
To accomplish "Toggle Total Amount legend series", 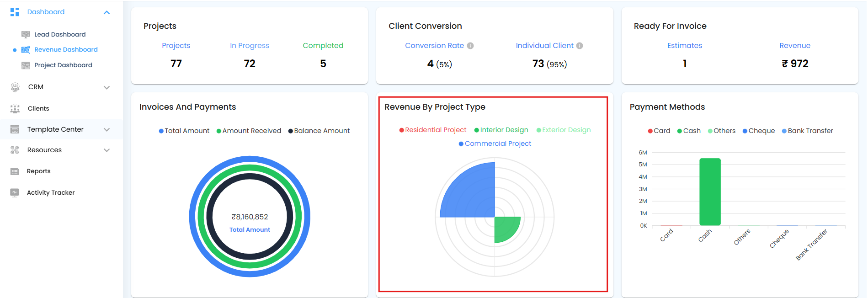I will 184,131.
